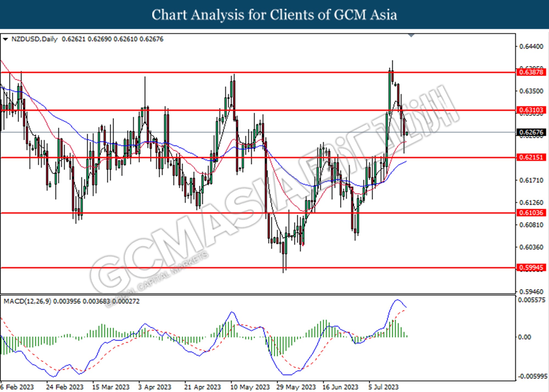The image size is (549, 392).
Task: Select the 0.60360 price axis value
Action: (531, 247)
